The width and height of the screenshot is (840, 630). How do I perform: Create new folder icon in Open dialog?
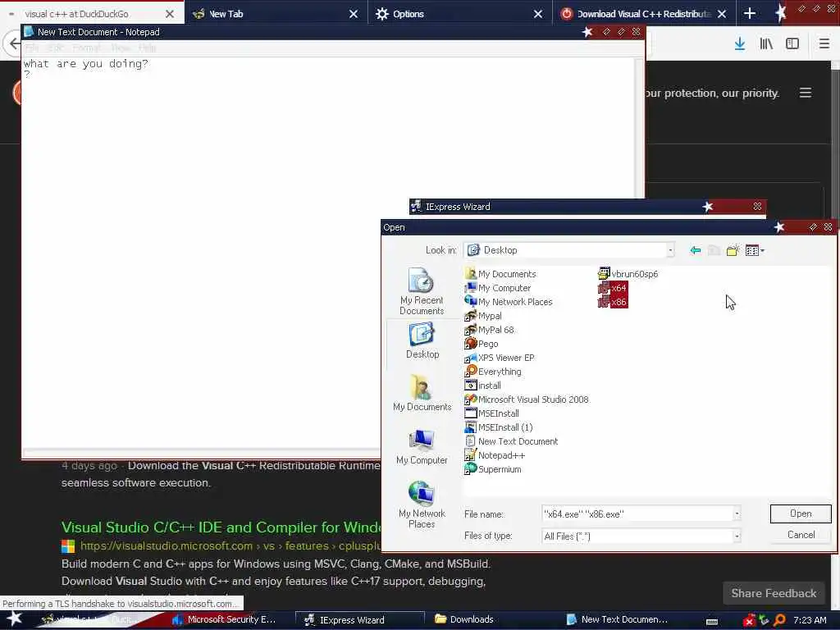(x=733, y=250)
